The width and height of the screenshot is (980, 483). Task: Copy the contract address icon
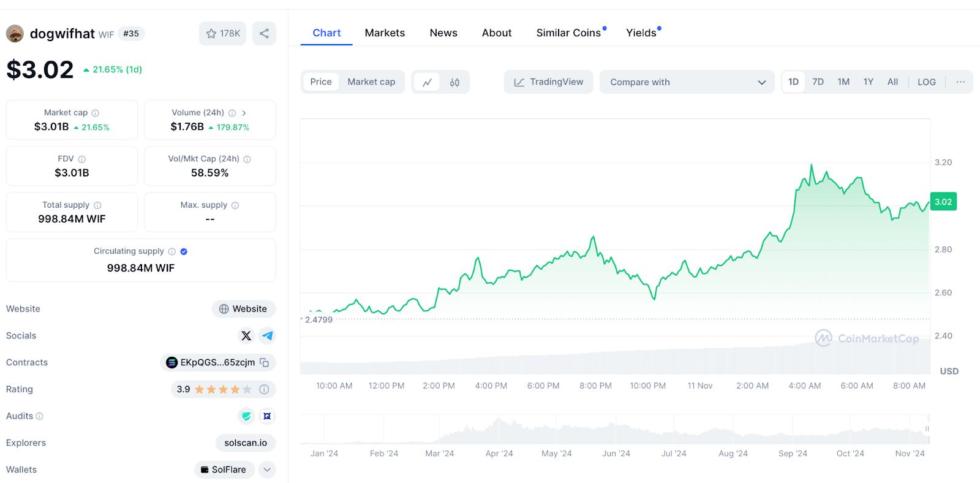tap(265, 362)
